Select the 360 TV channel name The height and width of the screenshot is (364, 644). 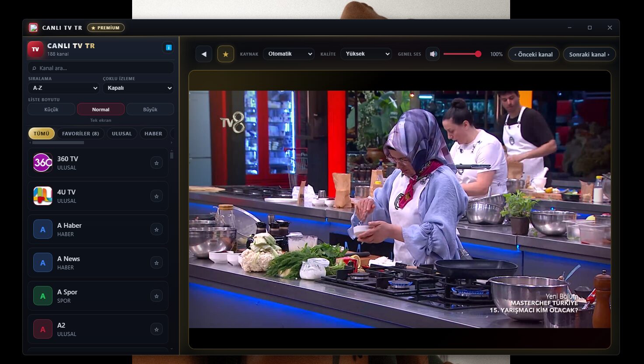pos(68,159)
